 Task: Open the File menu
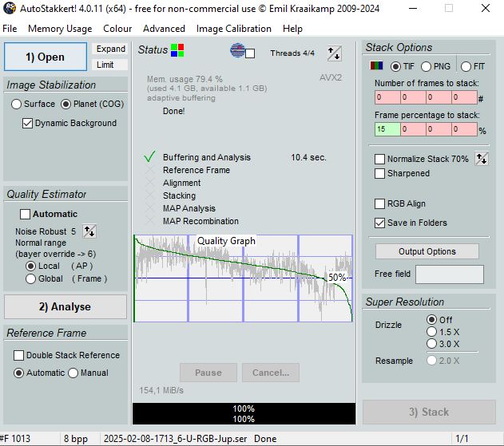coord(10,29)
